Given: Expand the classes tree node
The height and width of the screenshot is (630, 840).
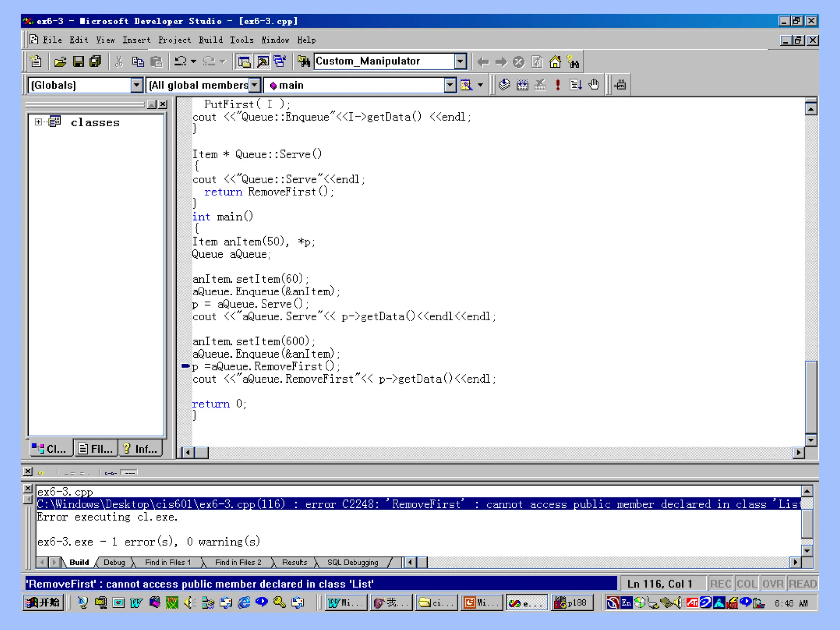Looking at the screenshot, I should 38,122.
